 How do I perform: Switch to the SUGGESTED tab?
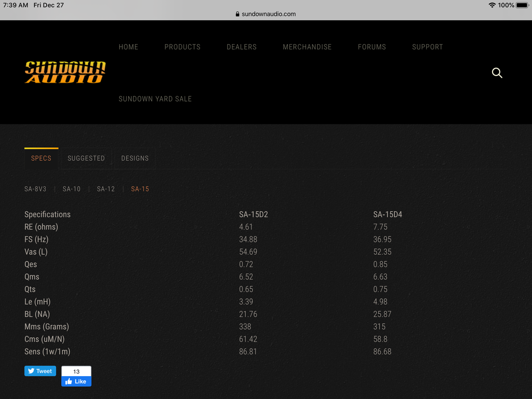pos(86,158)
